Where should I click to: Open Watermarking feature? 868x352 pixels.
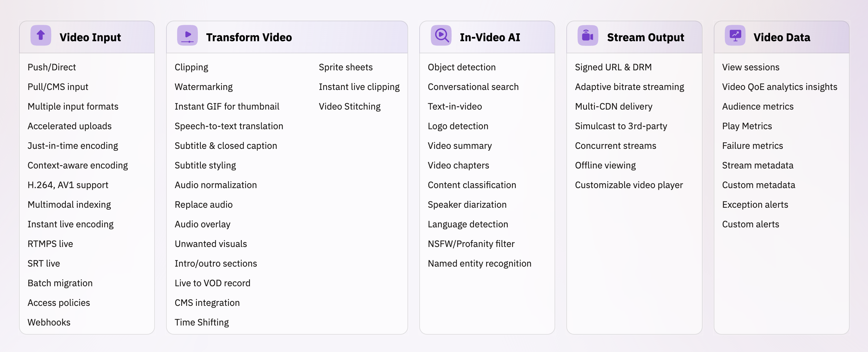(203, 87)
